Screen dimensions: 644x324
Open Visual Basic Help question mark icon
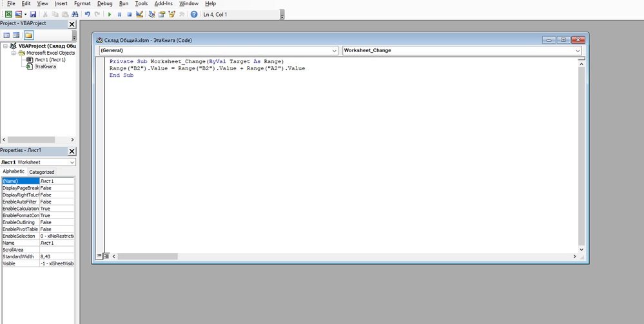click(194, 14)
